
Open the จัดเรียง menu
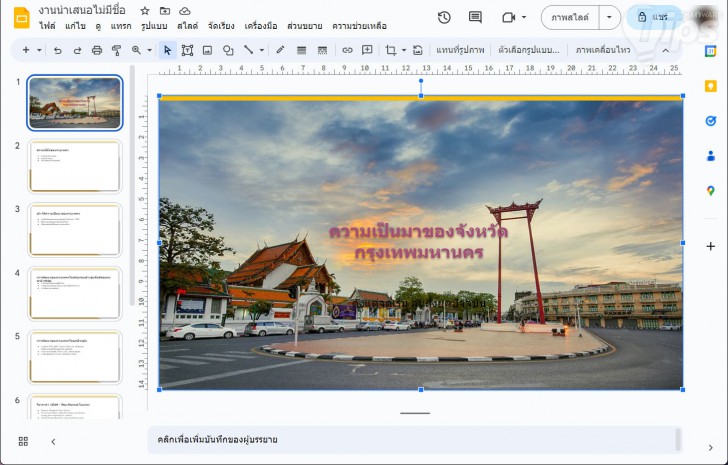pos(221,26)
